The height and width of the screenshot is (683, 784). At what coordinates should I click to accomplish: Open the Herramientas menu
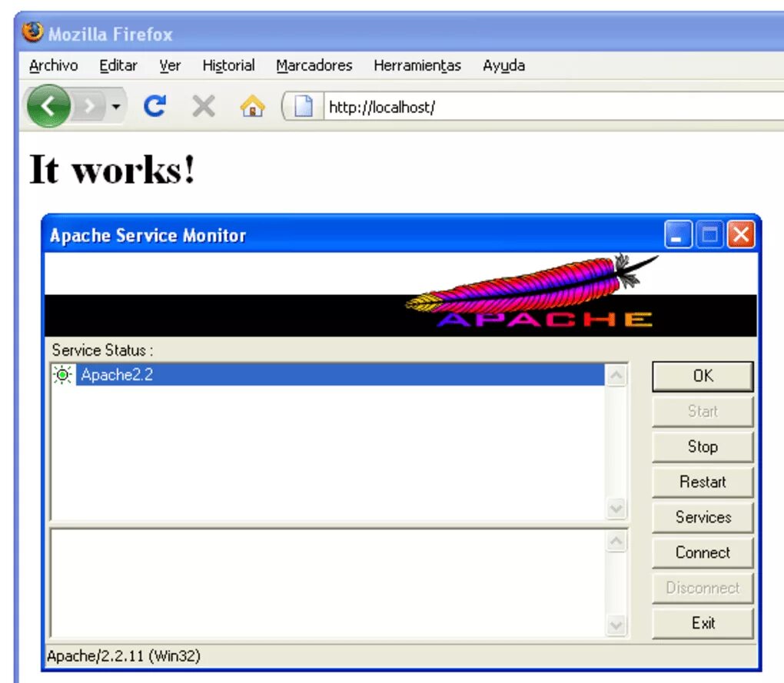pyautogui.click(x=417, y=65)
